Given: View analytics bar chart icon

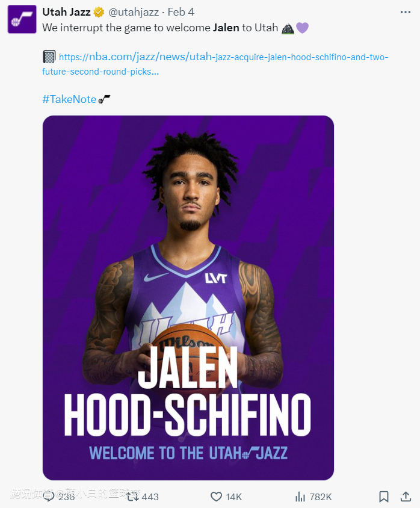Looking at the screenshot, I should [x=300, y=497].
